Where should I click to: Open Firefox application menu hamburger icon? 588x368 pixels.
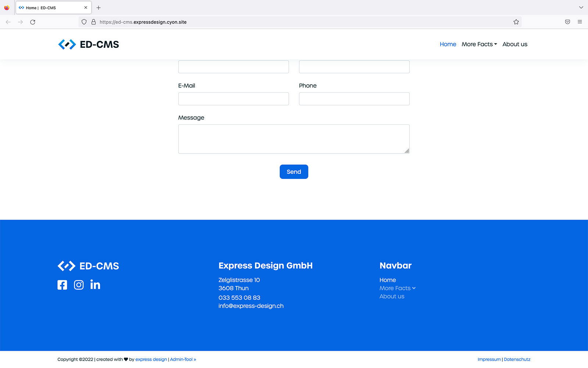580,22
